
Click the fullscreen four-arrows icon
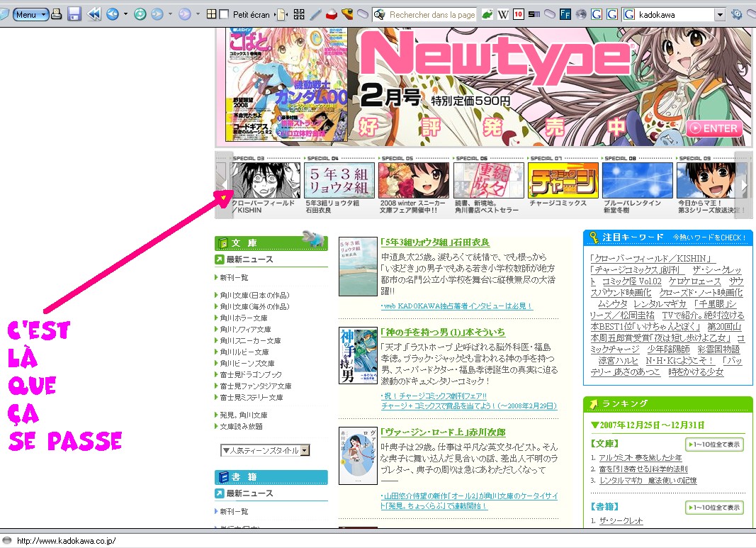(299, 14)
